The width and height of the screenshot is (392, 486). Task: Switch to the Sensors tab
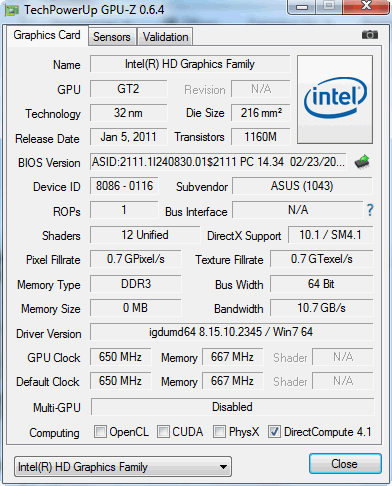point(112,37)
